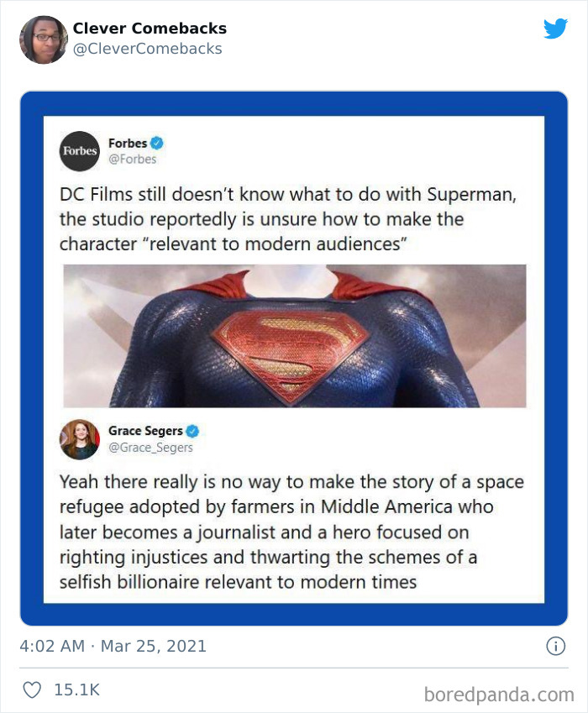Open the tweet info icon
The image size is (588, 713).
(x=555, y=646)
